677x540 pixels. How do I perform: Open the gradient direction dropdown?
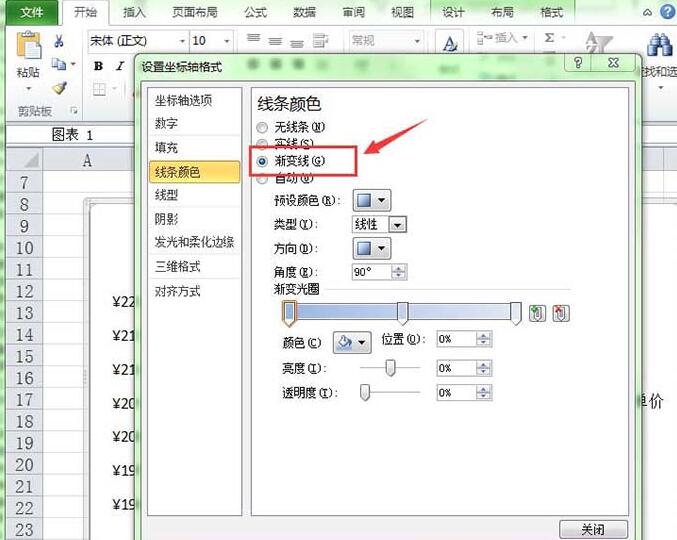[372, 248]
